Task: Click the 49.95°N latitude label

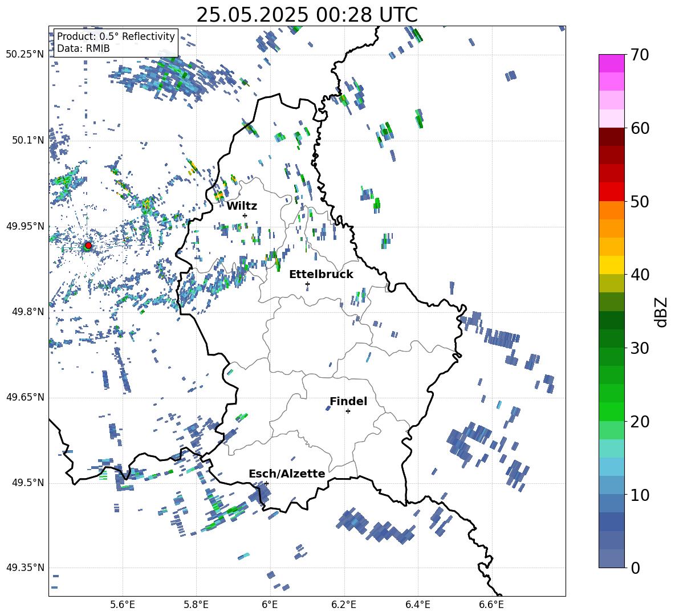Action: [25, 226]
